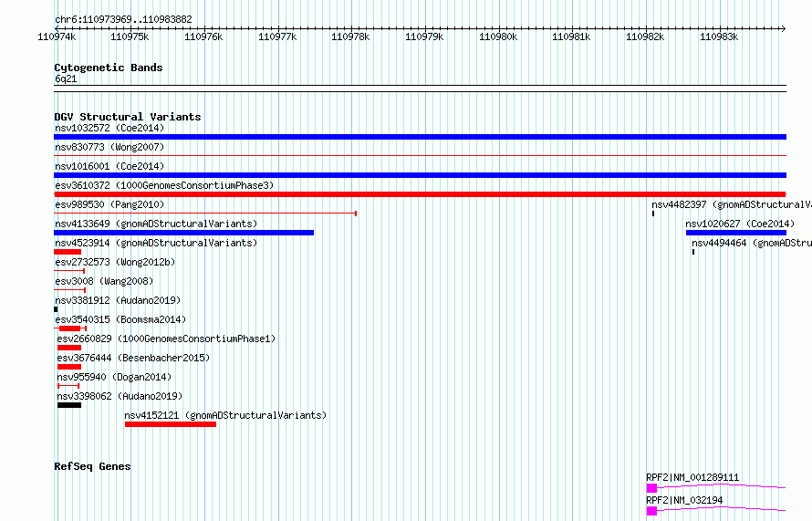Click the DGV Structural Variants track title
The width and height of the screenshot is (812, 521).
coord(128,117)
